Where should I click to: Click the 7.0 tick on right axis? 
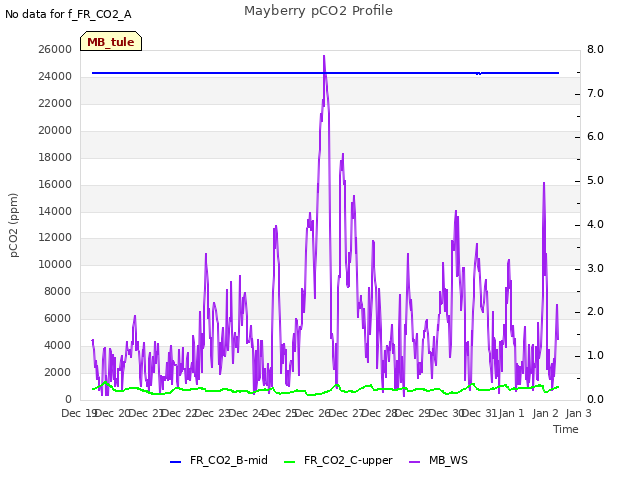[595, 93]
